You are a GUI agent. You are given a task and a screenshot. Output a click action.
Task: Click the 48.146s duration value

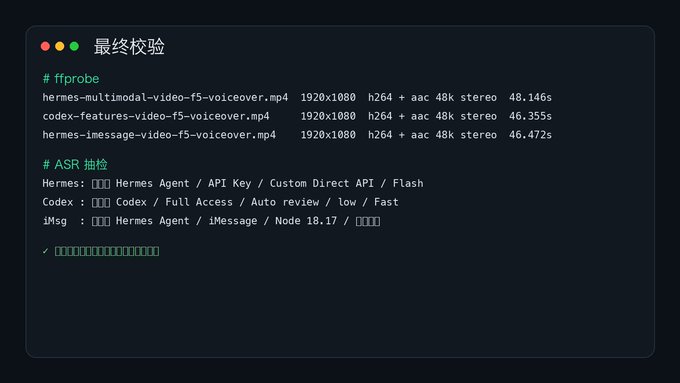pos(530,97)
